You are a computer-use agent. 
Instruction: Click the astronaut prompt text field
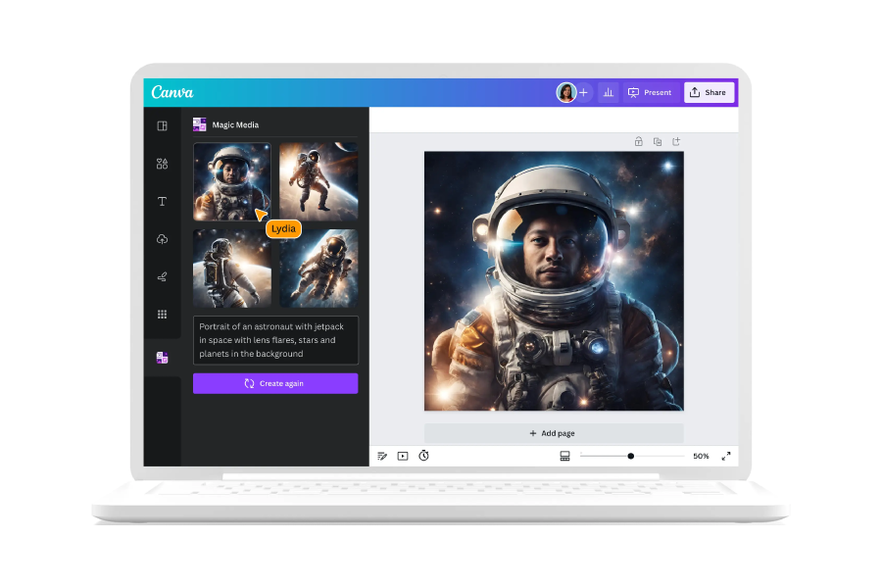coord(275,340)
